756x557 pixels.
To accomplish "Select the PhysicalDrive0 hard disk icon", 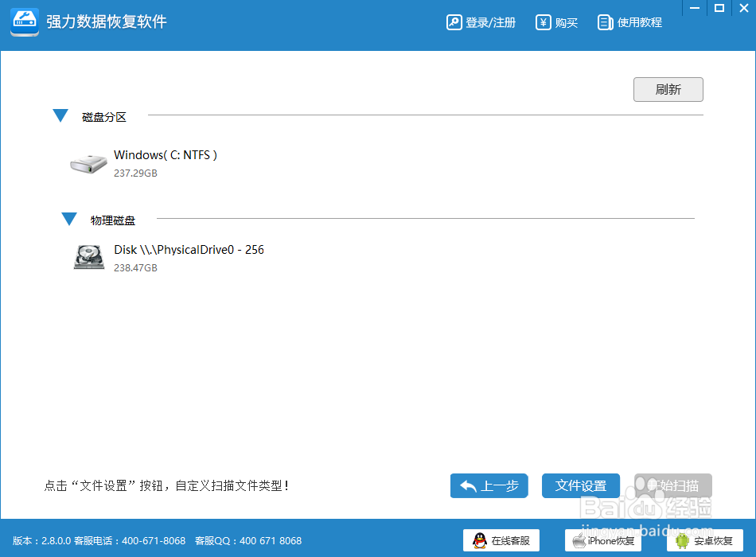I will coord(88,257).
